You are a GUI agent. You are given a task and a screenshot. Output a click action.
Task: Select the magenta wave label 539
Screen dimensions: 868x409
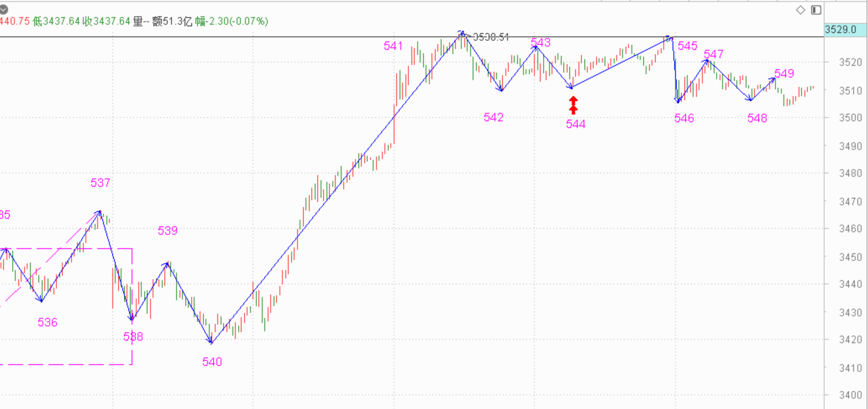click(x=167, y=230)
